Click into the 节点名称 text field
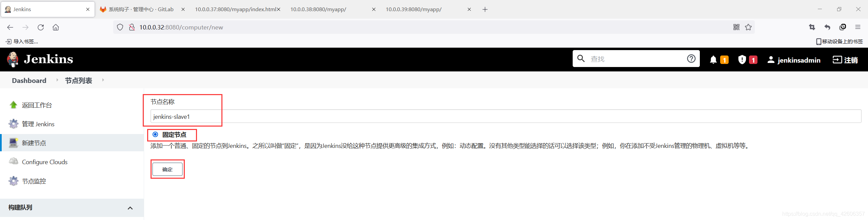Viewport: 868px width, 220px height. click(506, 116)
